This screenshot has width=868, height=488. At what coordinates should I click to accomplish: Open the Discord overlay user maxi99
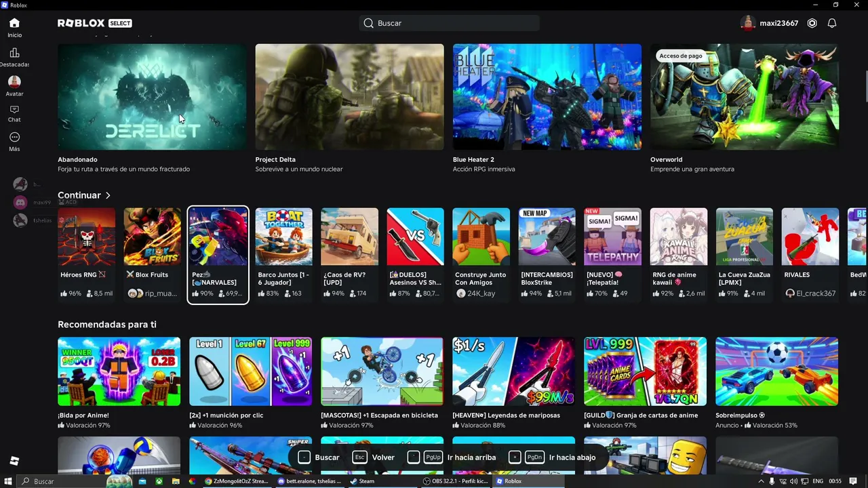(x=20, y=202)
